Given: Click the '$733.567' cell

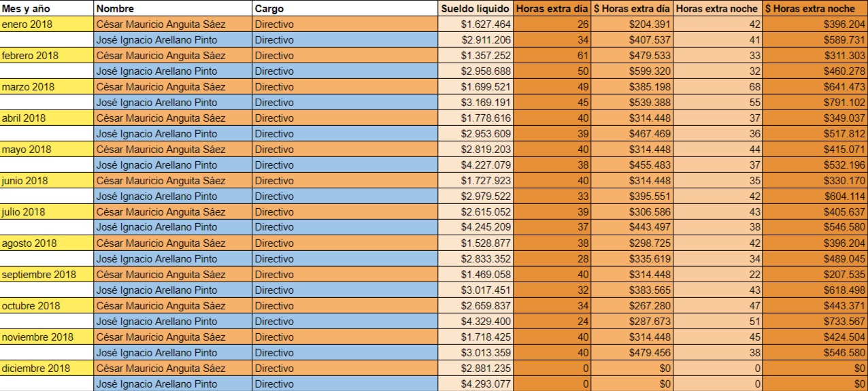Looking at the screenshot, I should click(815, 322).
